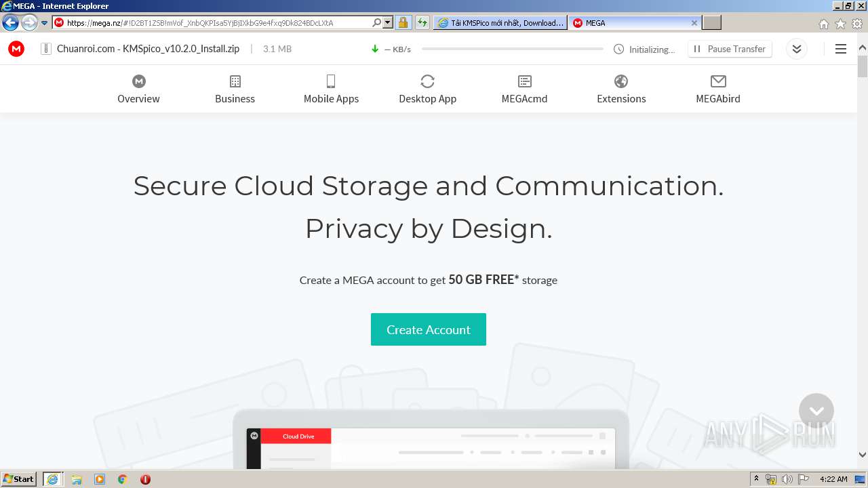Open Windows Explorer folder in taskbar
868x488 pixels.
(x=77, y=479)
